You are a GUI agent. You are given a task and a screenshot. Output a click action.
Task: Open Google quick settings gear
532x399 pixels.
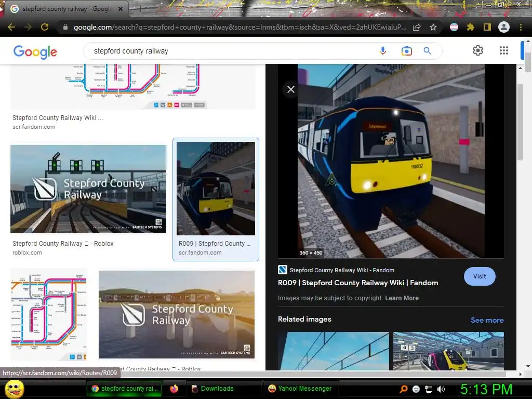click(478, 50)
